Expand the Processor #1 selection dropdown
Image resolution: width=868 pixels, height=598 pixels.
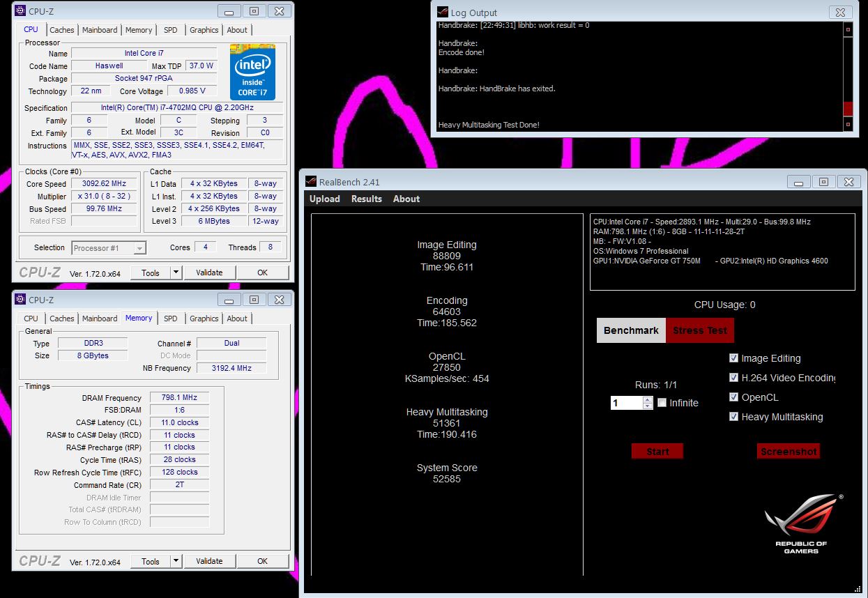(x=140, y=248)
